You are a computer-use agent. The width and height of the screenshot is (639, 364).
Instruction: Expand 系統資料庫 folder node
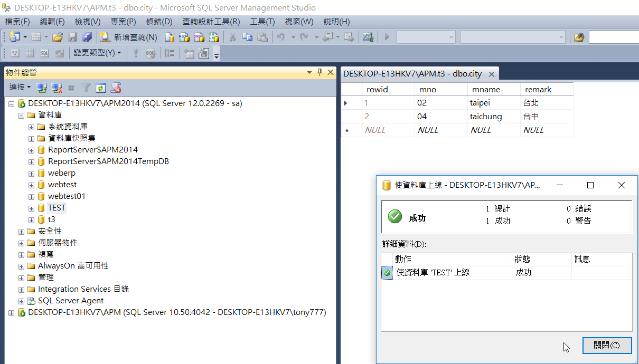click(x=32, y=127)
